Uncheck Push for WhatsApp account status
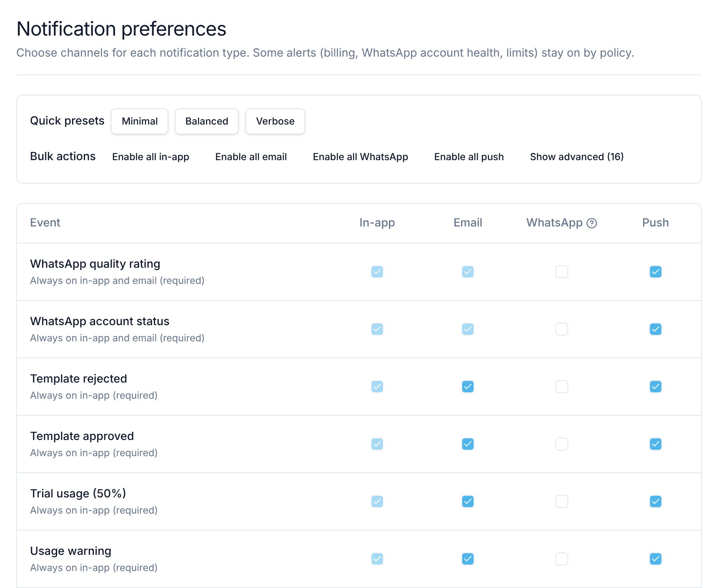This screenshot has width=718, height=588. pyautogui.click(x=656, y=329)
